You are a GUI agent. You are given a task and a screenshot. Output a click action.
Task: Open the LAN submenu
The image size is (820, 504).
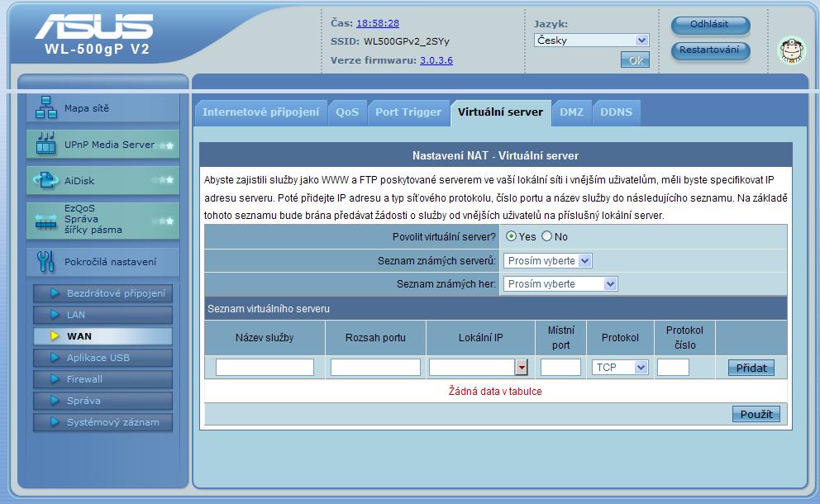coord(103,315)
